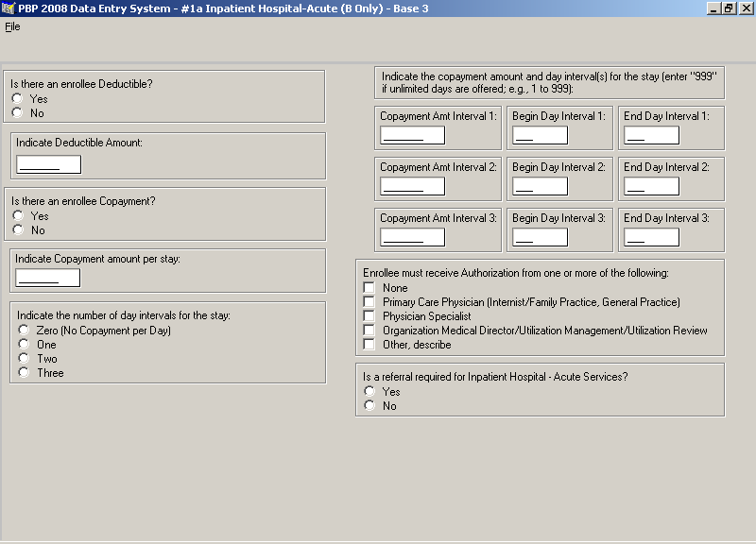Choose Zero (No Copayment per Day) intervals
756x544 pixels.
[24, 330]
